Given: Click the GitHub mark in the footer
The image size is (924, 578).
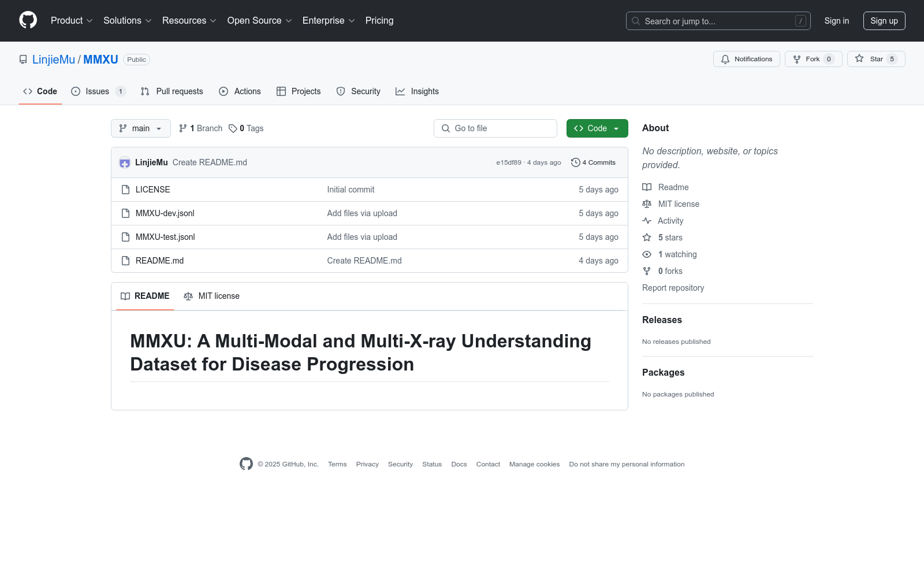Looking at the screenshot, I should click(246, 464).
